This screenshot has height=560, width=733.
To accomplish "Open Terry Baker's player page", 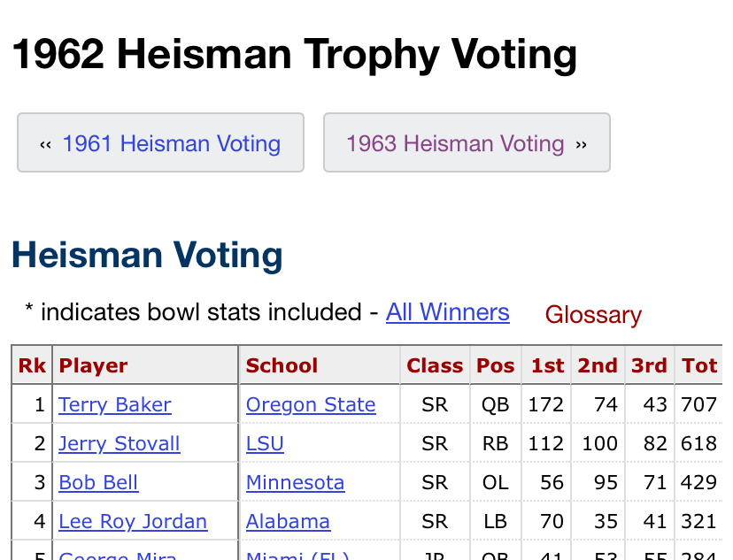I will (x=115, y=405).
